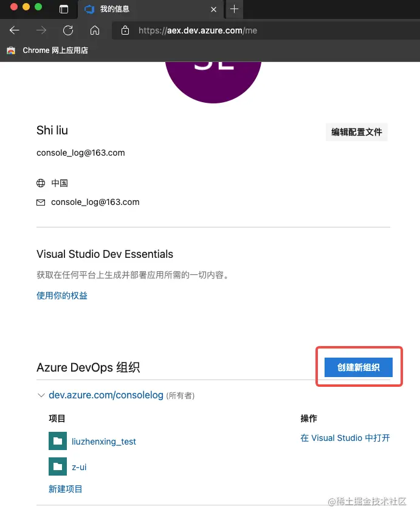Click the lock site-info icon

pyautogui.click(x=125, y=30)
